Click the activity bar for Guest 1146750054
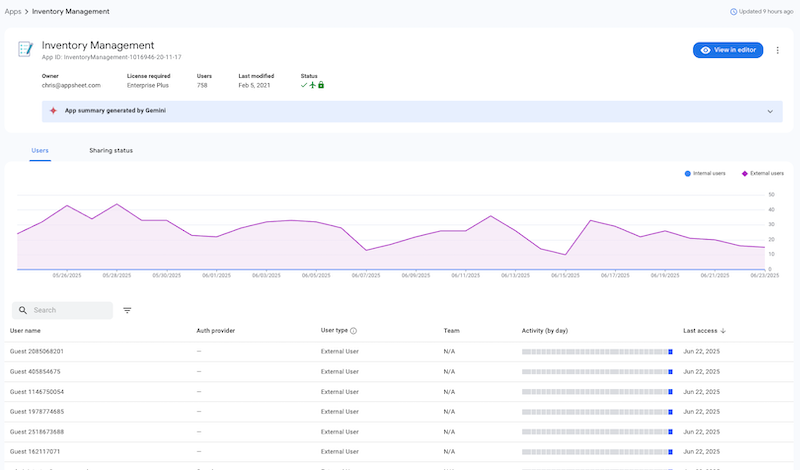Viewport: 800px width, 470px height. tap(597, 392)
